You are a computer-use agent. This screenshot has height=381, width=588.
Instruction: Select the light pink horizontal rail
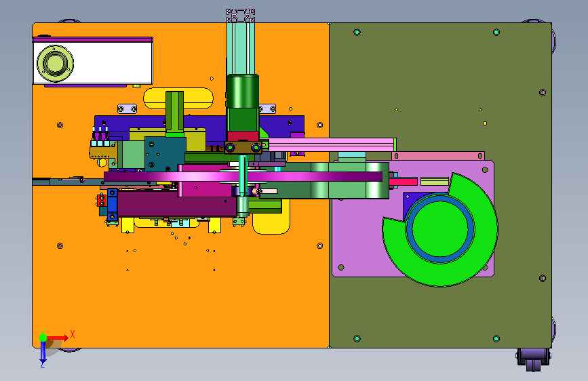[x=330, y=145]
